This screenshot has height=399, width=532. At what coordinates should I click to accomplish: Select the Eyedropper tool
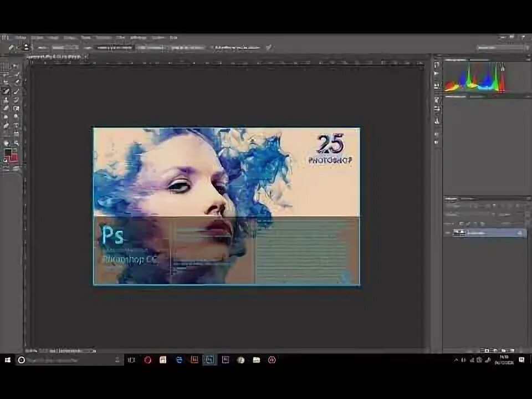point(16,81)
